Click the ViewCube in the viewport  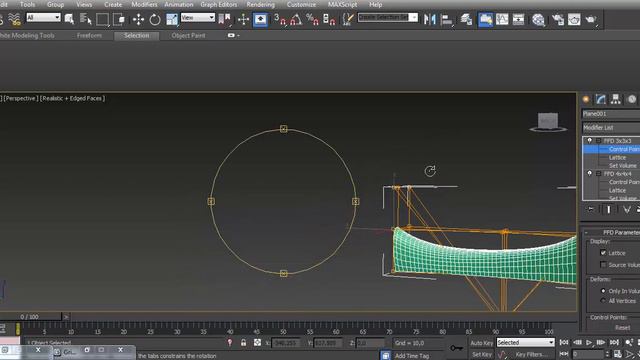pyautogui.click(x=548, y=122)
